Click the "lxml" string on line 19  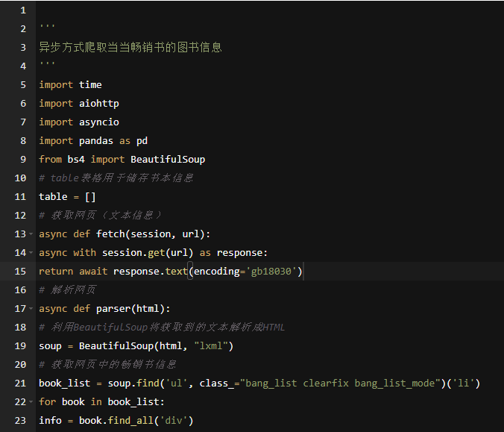click(211, 346)
